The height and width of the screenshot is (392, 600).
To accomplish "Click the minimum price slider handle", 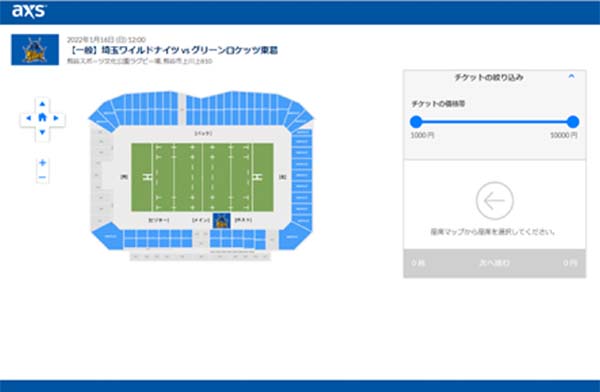I will (x=416, y=122).
